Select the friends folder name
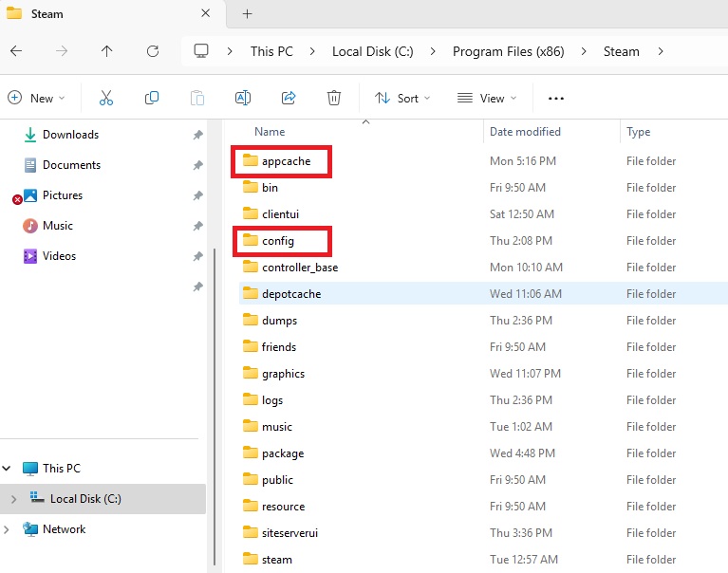The width and height of the screenshot is (728, 573). pos(278,347)
